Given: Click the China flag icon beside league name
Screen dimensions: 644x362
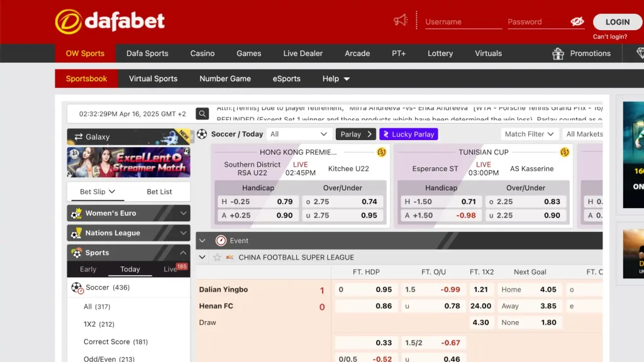Looking at the screenshot, I should point(230,257).
